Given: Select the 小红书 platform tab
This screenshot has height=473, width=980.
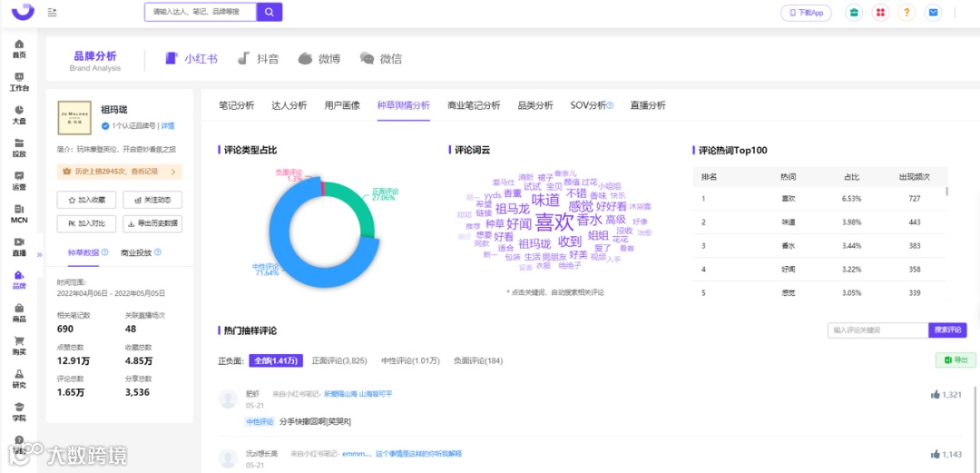Looking at the screenshot, I should pos(191,59).
